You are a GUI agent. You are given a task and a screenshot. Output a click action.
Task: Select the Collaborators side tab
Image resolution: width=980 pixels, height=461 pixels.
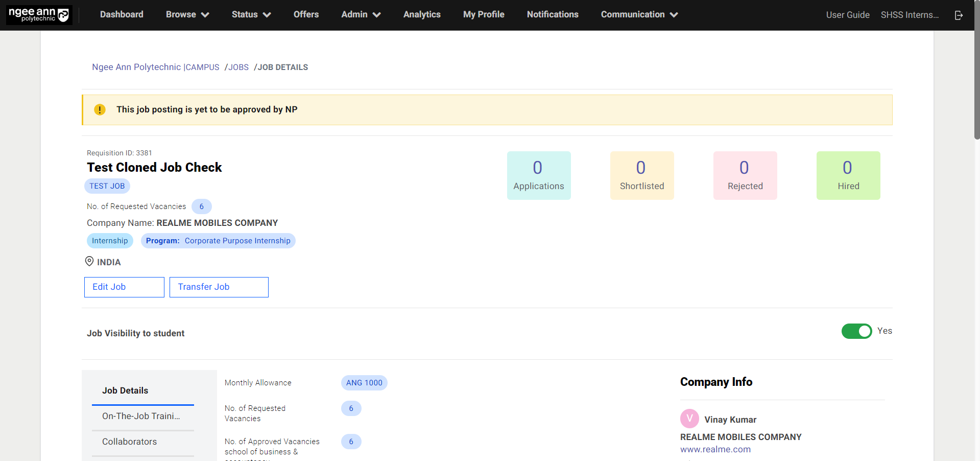[x=130, y=442]
